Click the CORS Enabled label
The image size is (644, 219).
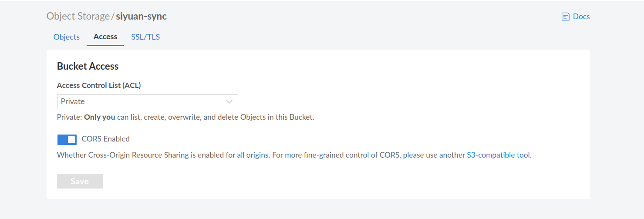click(106, 139)
